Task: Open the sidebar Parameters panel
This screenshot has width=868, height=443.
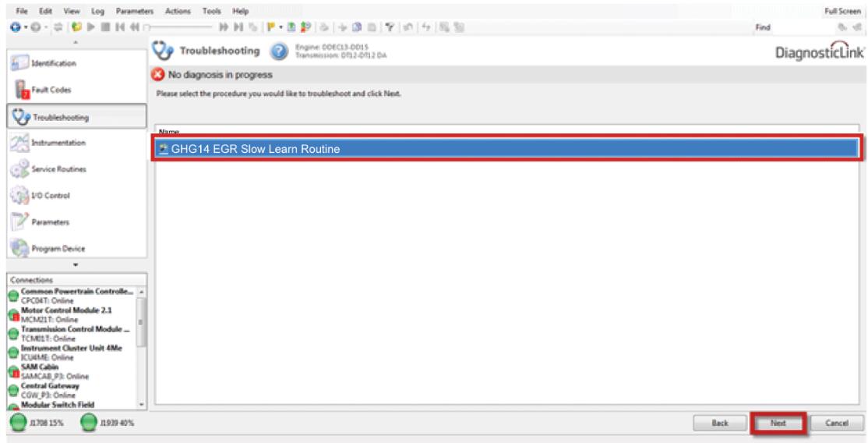Action: coord(76,221)
